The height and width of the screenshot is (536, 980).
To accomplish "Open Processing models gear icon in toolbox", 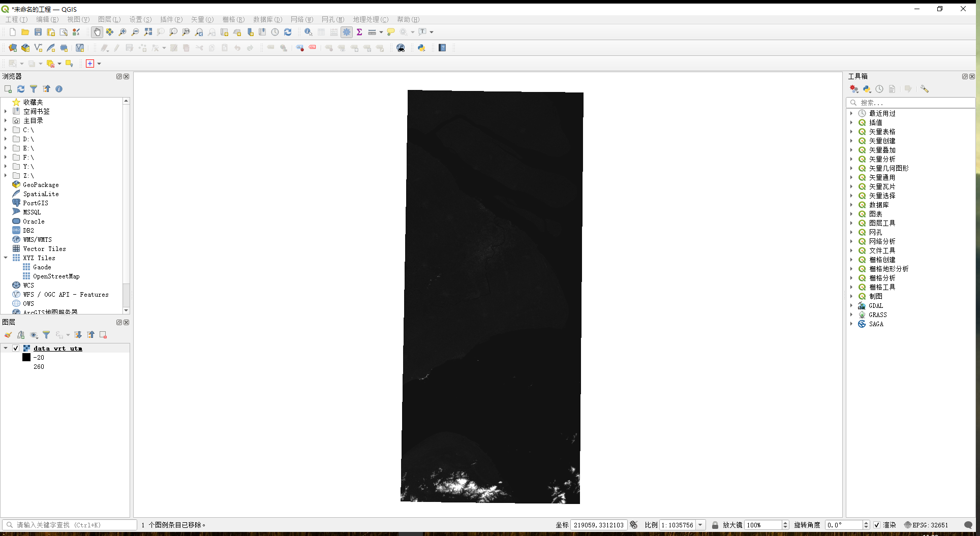I will (854, 89).
